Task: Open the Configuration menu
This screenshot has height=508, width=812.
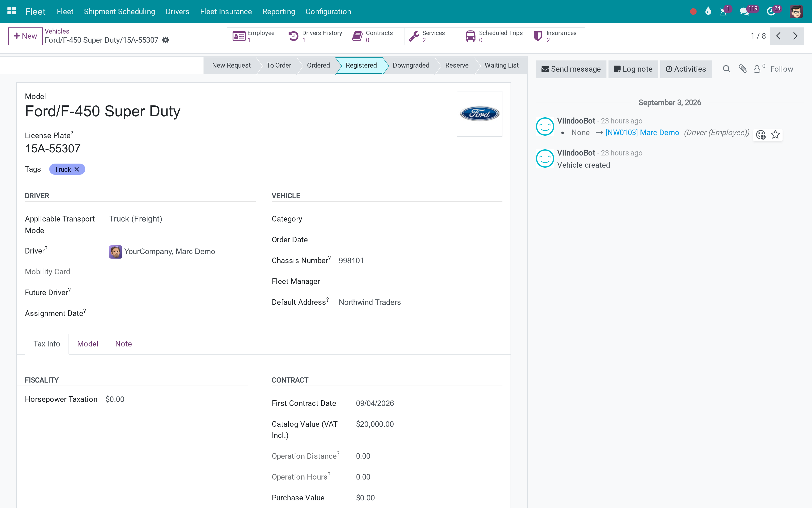Action: point(328,12)
